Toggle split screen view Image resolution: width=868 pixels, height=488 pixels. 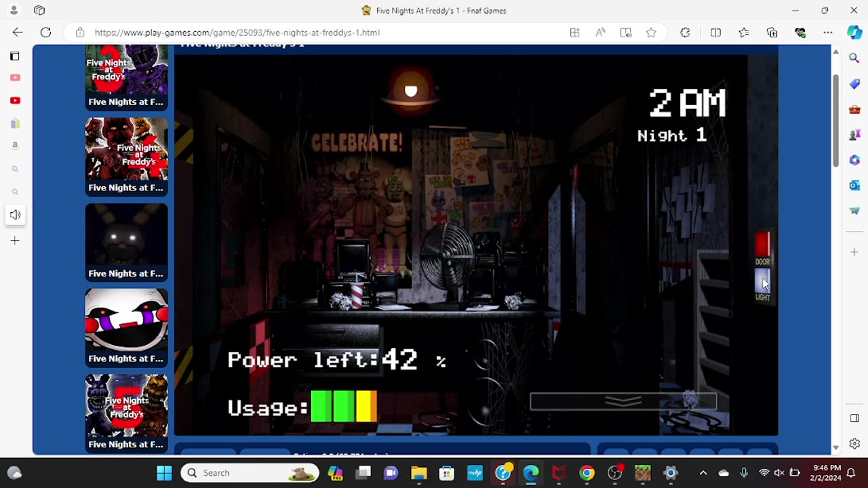715,33
